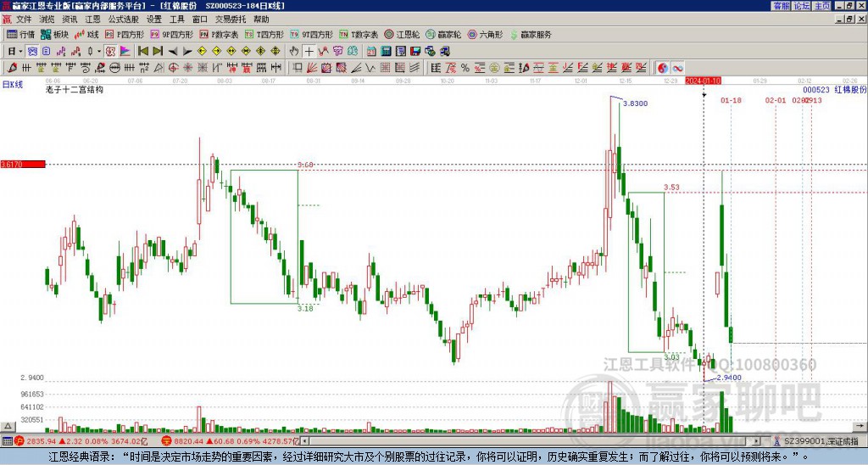868x465 pixels.
Task: Open the P数字表 tool
Action: coord(219,34)
